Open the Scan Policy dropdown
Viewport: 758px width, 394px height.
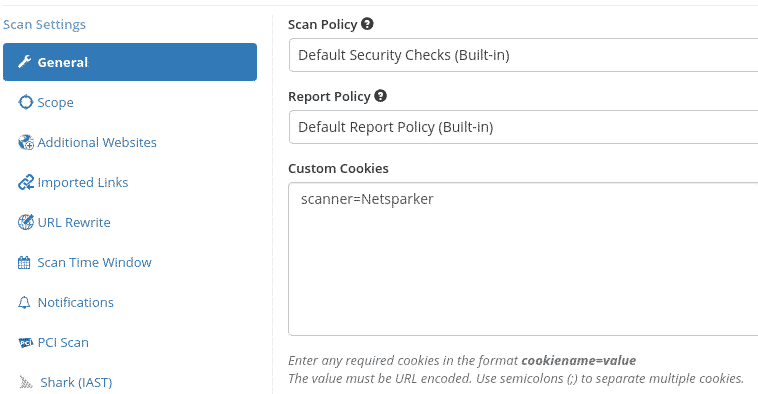click(523, 55)
